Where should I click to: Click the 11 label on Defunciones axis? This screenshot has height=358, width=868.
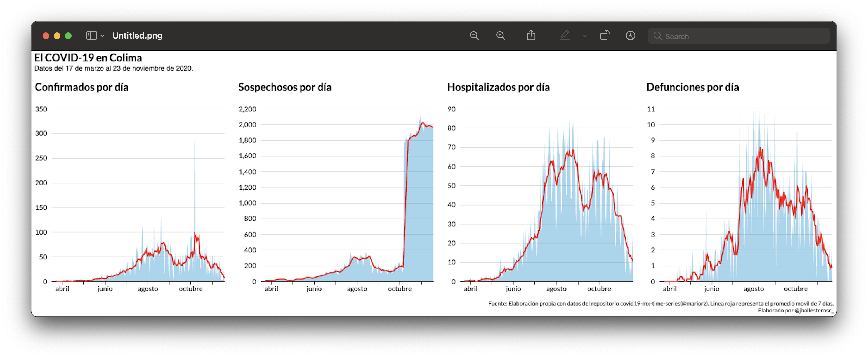tap(651, 109)
